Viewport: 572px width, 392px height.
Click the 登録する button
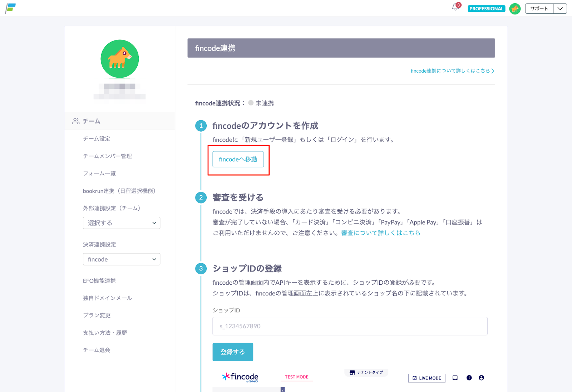[233, 352]
